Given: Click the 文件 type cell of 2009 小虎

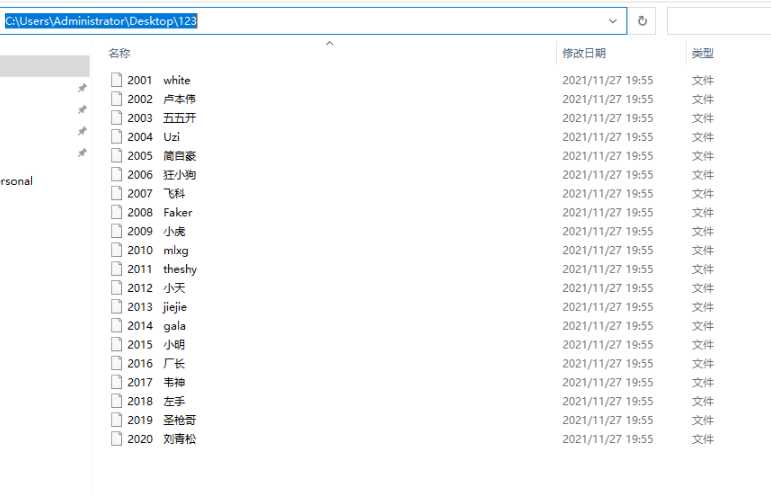Looking at the screenshot, I should 703,231.
